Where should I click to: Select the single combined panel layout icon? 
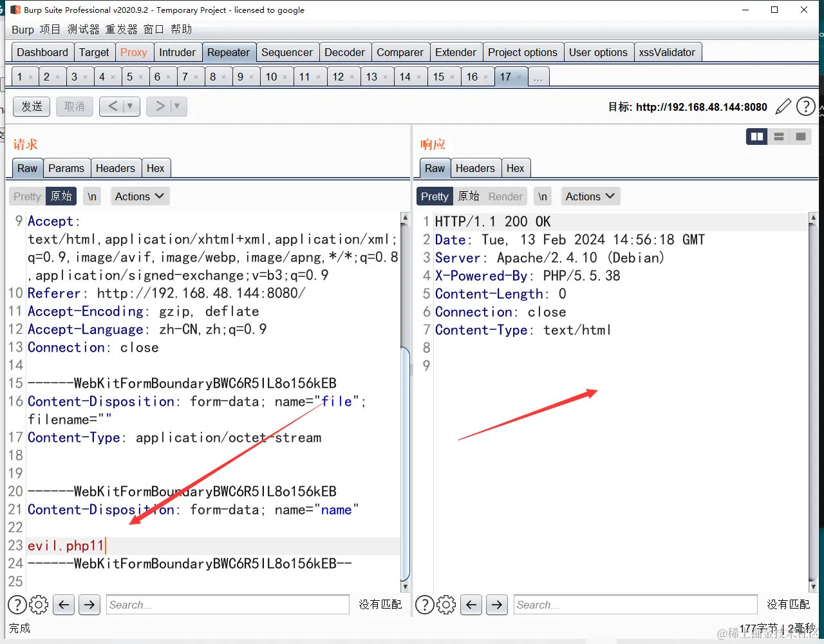[x=801, y=137]
